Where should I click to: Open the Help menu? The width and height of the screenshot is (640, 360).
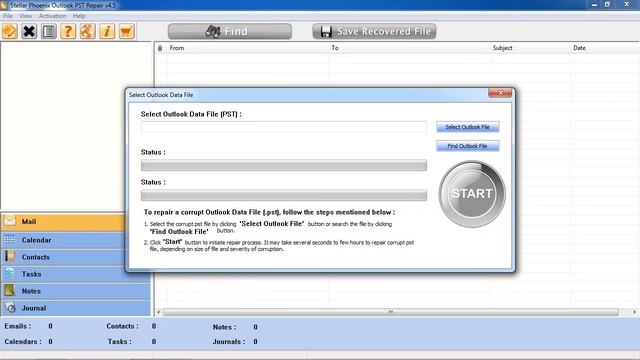coord(79,16)
